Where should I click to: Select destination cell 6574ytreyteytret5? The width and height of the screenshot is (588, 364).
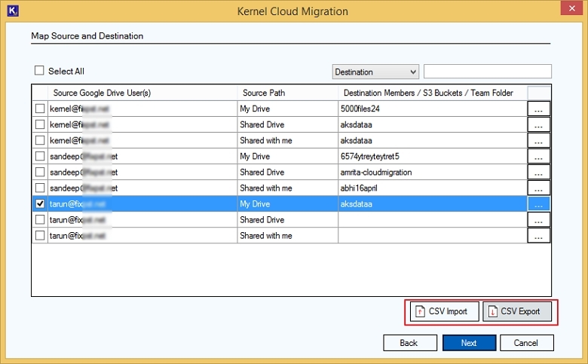click(x=433, y=156)
